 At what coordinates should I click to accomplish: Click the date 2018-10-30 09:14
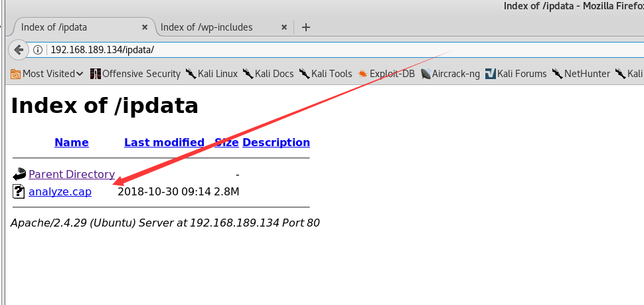[x=165, y=191]
